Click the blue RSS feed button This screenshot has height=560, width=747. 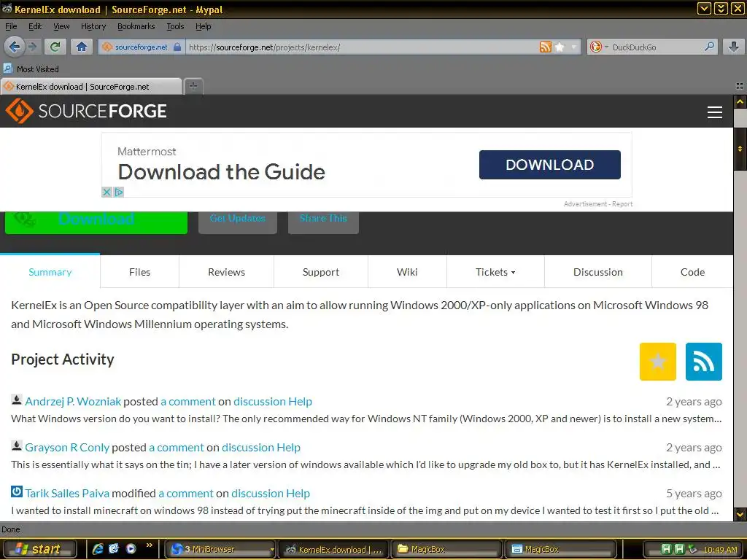[x=704, y=362]
